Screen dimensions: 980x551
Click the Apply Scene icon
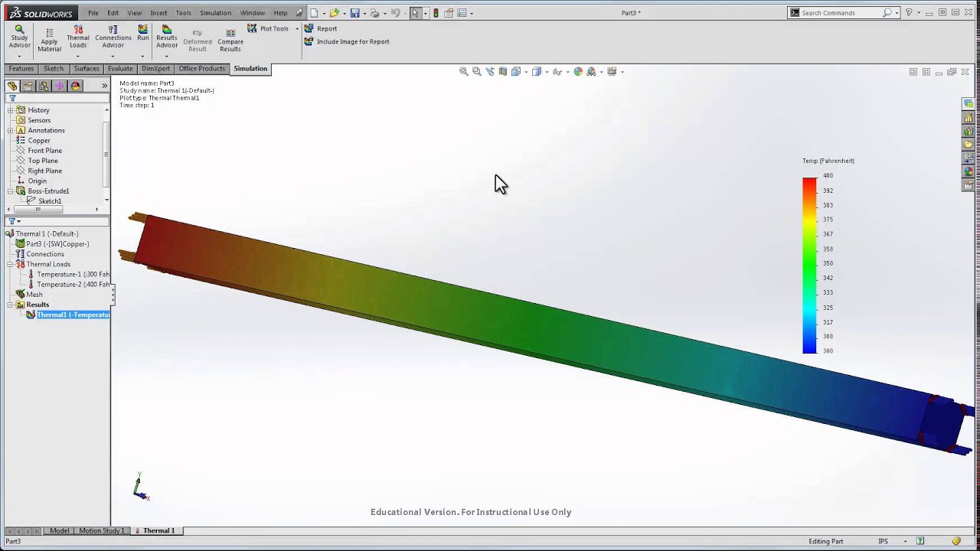[591, 71]
